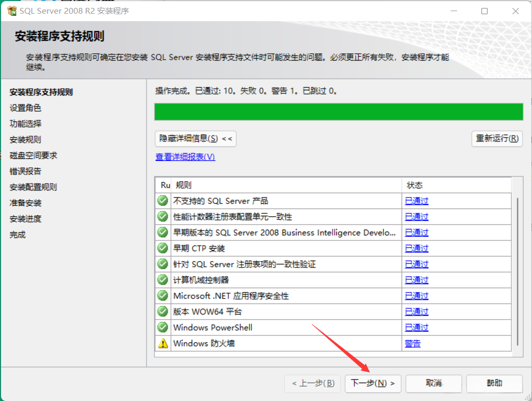Open 已通过 status for 版本 WOW64 平台
This screenshot has height=401, width=532.
[x=416, y=311]
